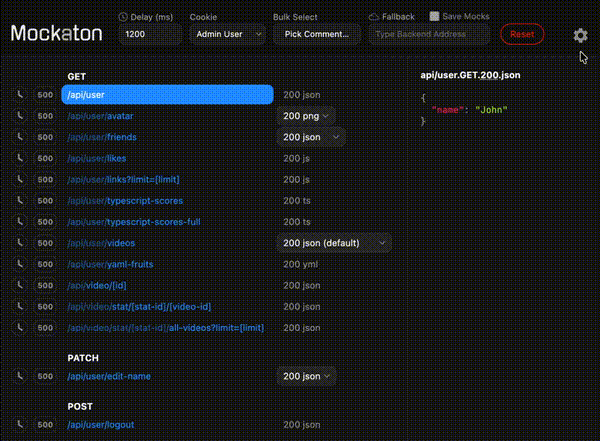This screenshot has height=441, width=600.
Task: Click the Reset button
Action: [x=522, y=34]
